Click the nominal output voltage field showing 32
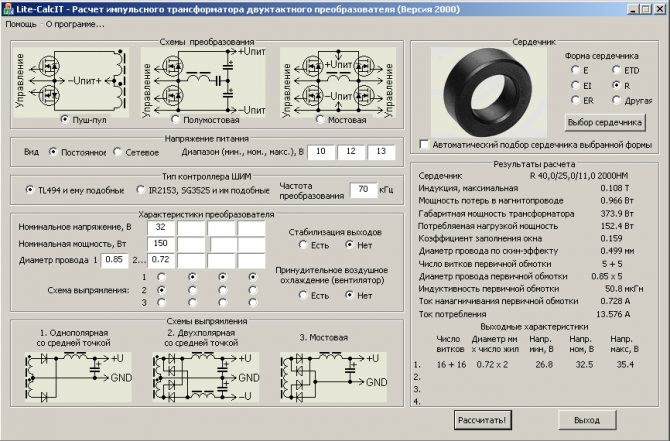 click(x=161, y=228)
